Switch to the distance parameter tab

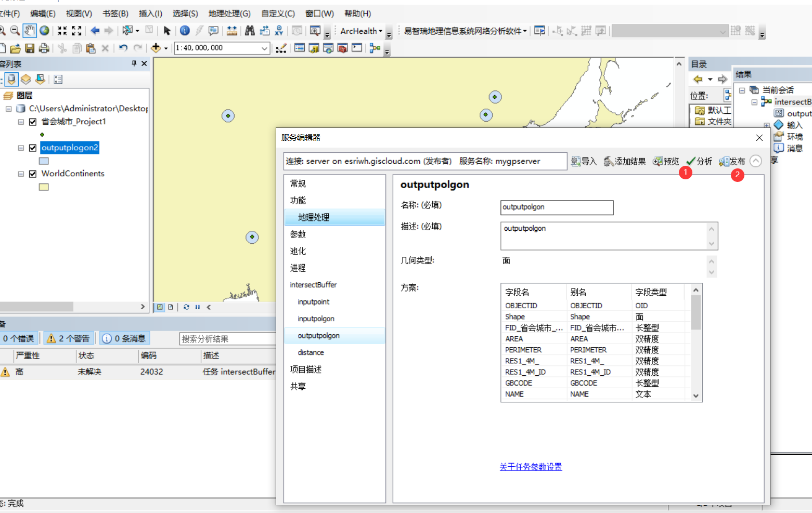(x=311, y=352)
